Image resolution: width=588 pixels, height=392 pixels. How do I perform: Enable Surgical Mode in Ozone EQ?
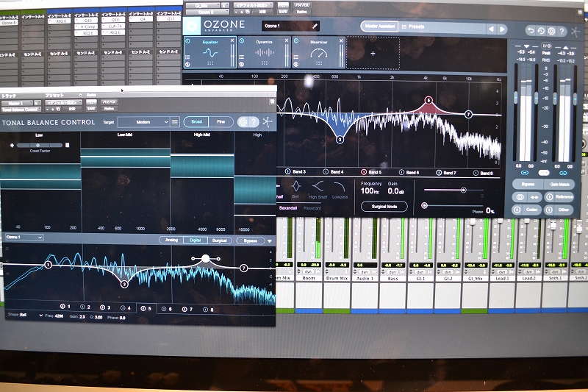384,207
